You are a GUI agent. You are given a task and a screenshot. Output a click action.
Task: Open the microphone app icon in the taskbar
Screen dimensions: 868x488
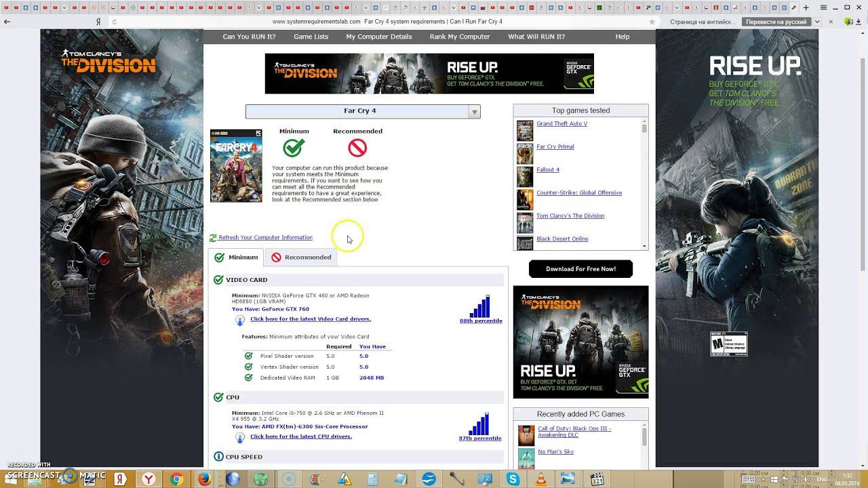[456, 479]
